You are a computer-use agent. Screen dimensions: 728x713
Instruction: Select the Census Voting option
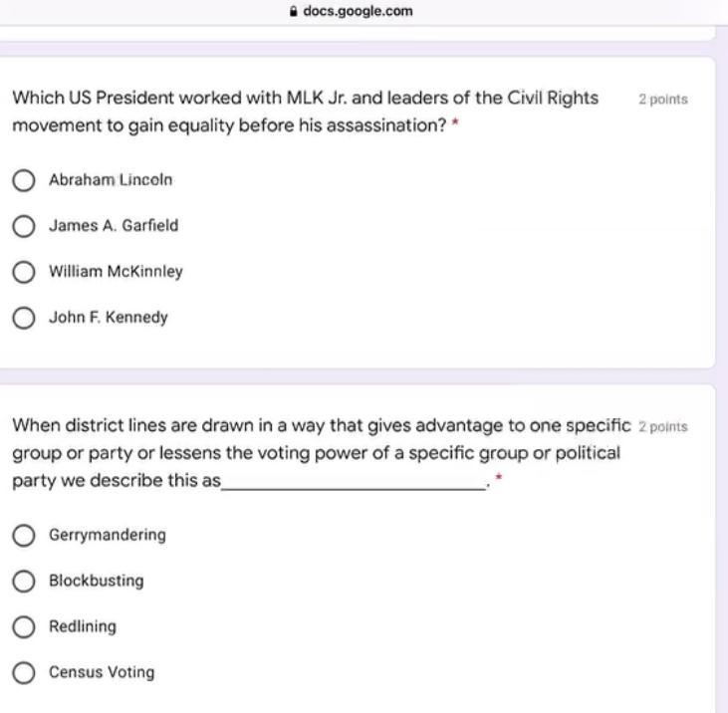click(24, 673)
